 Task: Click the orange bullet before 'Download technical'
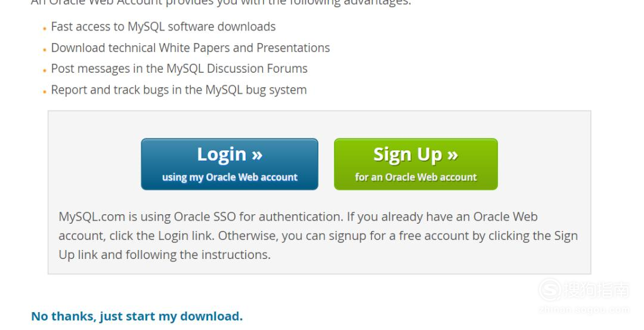pos(44,50)
